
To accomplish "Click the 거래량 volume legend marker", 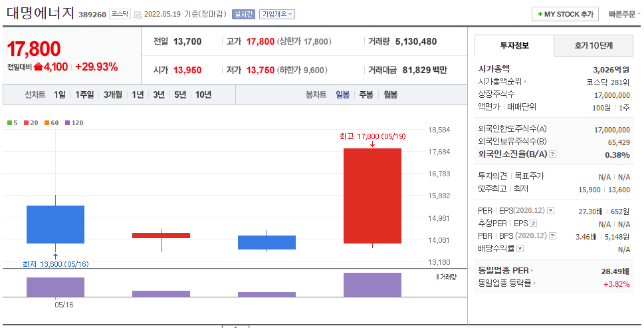I will pyautogui.click(x=438, y=277).
